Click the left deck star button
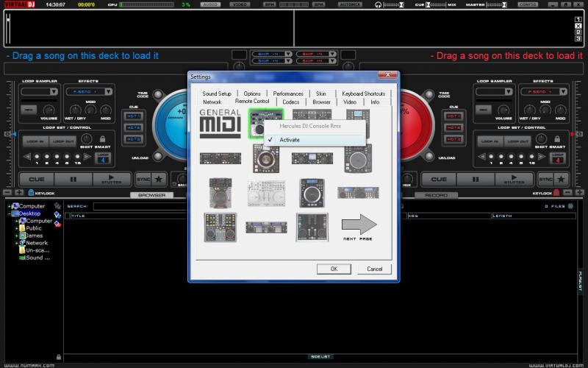 (x=159, y=179)
